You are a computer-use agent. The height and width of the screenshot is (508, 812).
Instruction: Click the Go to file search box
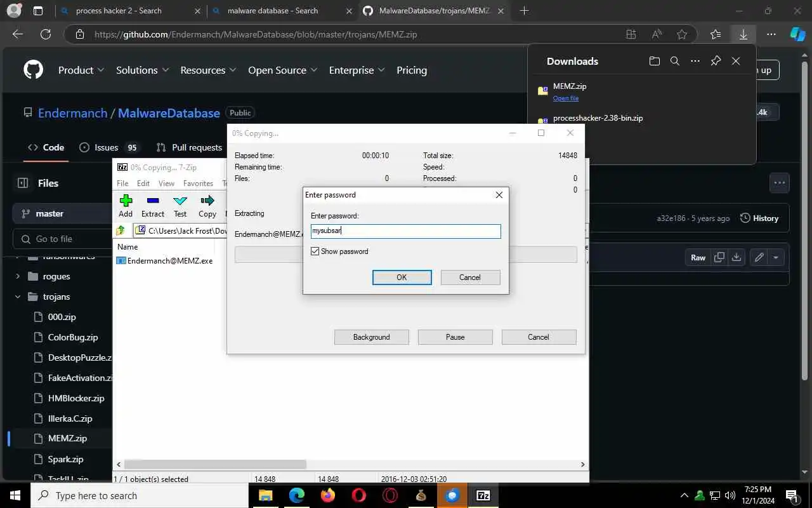(62, 239)
